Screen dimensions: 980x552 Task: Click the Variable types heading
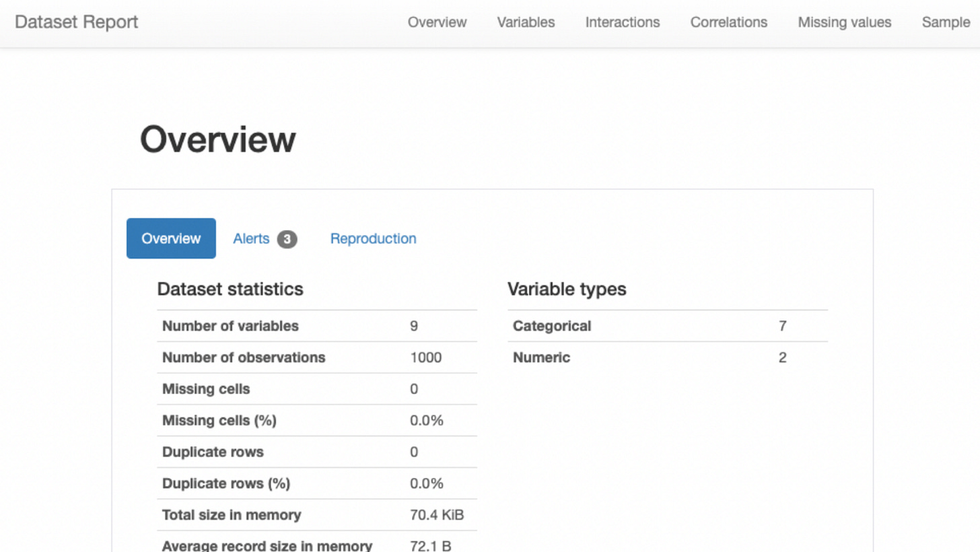tap(567, 289)
